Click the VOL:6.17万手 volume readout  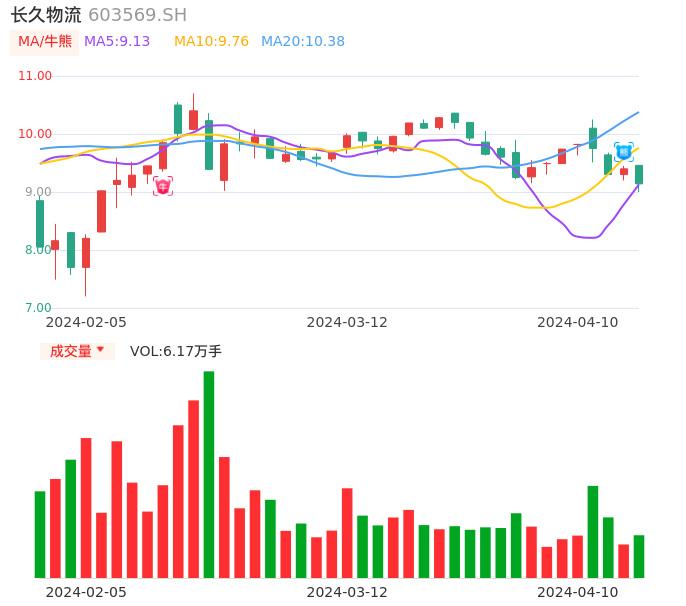point(176,351)
